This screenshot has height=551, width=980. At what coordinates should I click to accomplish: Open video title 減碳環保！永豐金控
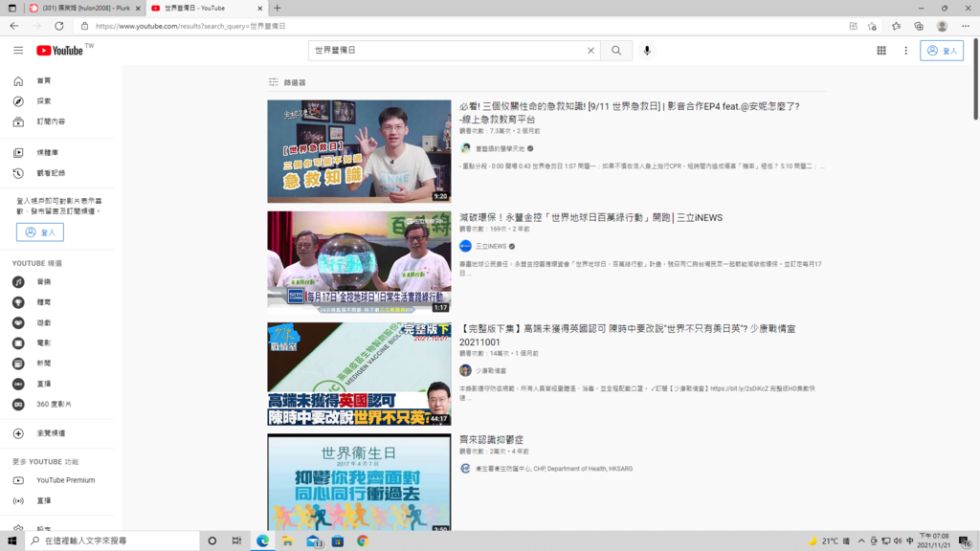click(x=590, y=217)
